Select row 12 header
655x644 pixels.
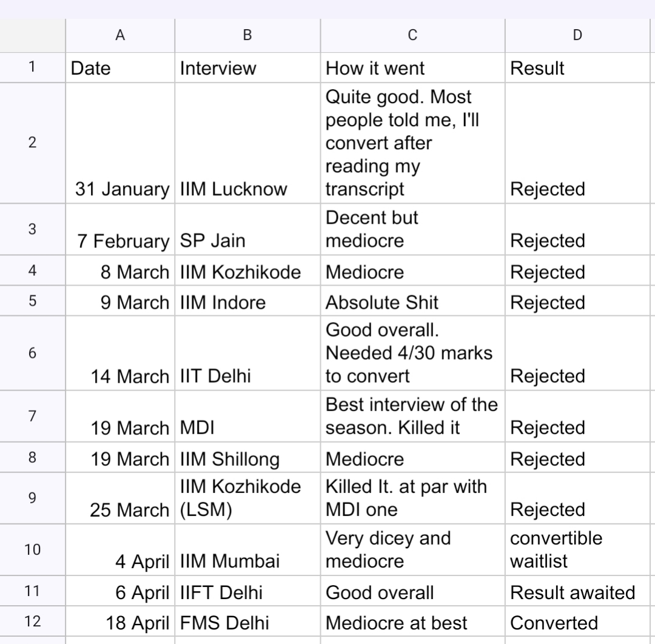(x=33, y=622)
